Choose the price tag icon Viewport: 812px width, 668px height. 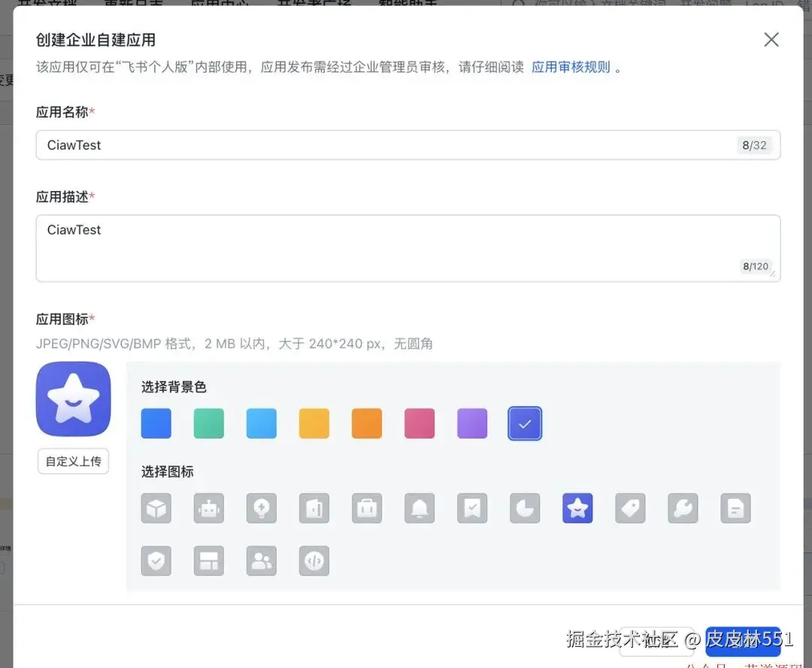(630, 508)
